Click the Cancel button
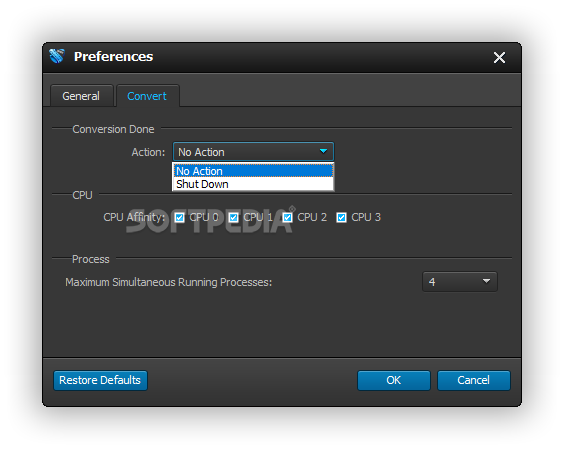Viewport: 564px width, 449px height. pos(474,380)
